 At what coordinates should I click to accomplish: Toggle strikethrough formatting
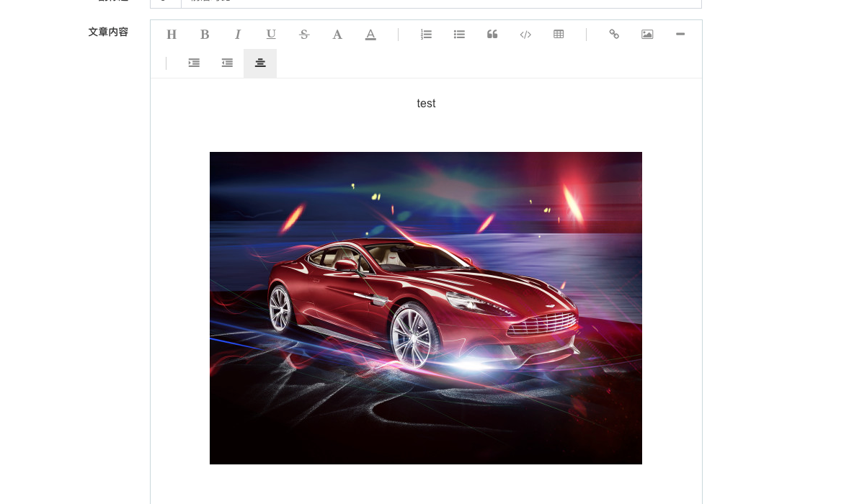pos(304,35)
